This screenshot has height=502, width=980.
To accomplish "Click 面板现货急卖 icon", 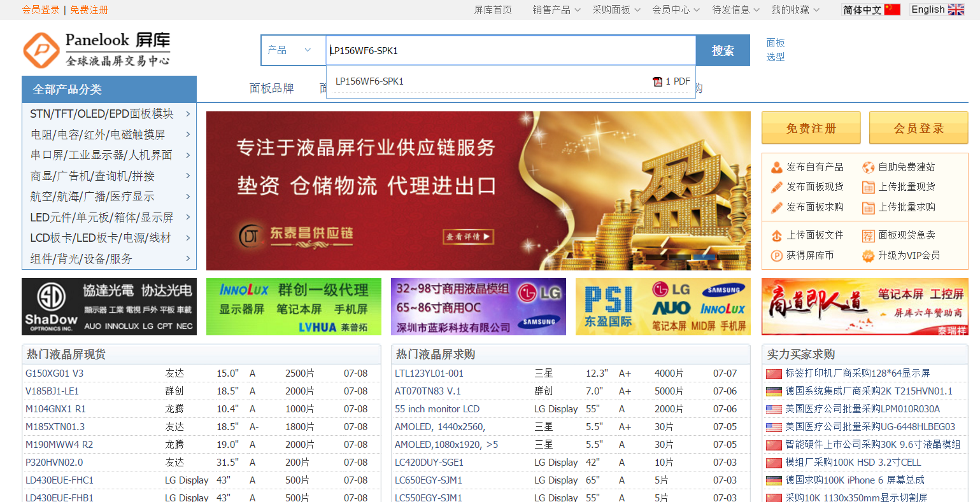I will (x=868, y=235).
